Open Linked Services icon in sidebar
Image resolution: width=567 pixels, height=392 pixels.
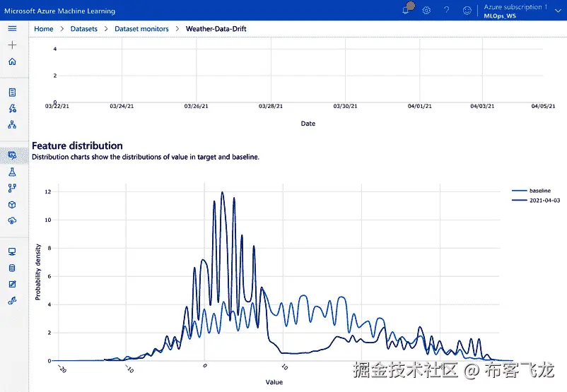coord(12,300)
